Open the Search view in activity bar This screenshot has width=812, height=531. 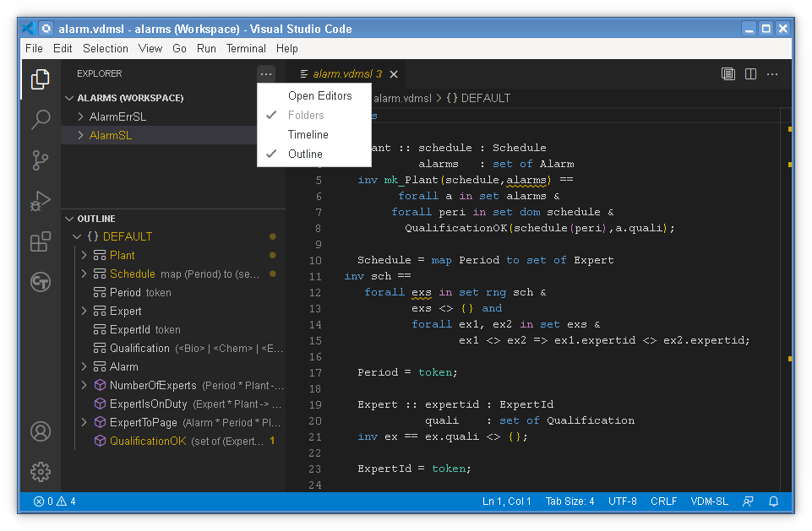tap(41, 119)
